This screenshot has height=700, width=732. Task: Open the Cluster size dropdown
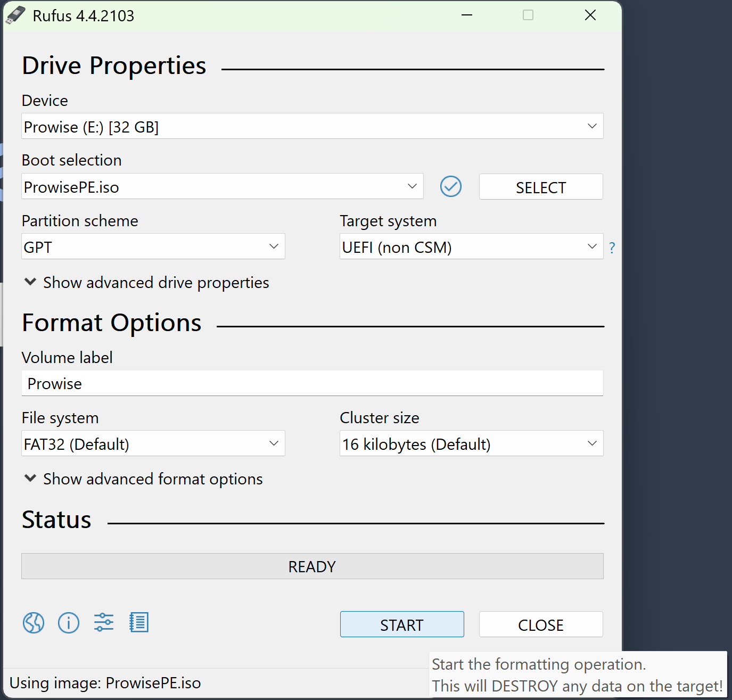coord(471,443)
